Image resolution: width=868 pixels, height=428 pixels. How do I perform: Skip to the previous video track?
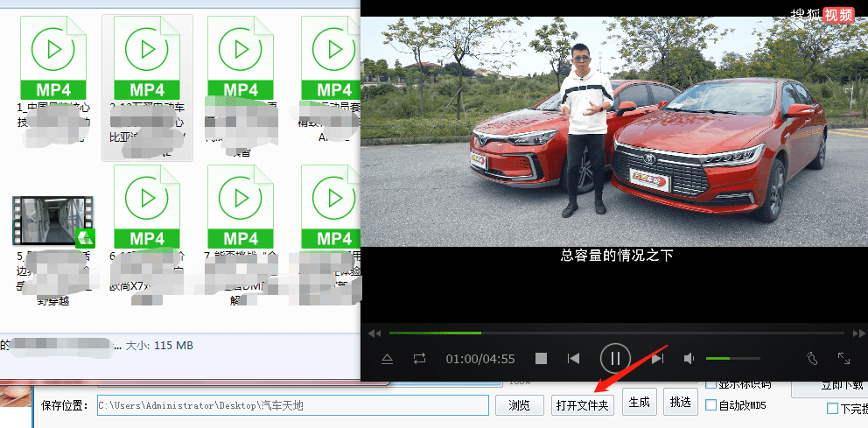[573, 358]
